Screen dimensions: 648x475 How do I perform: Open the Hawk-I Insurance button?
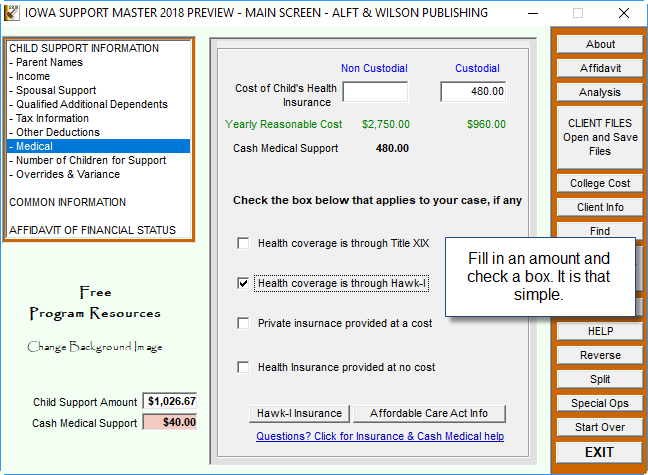click(300, 413)
